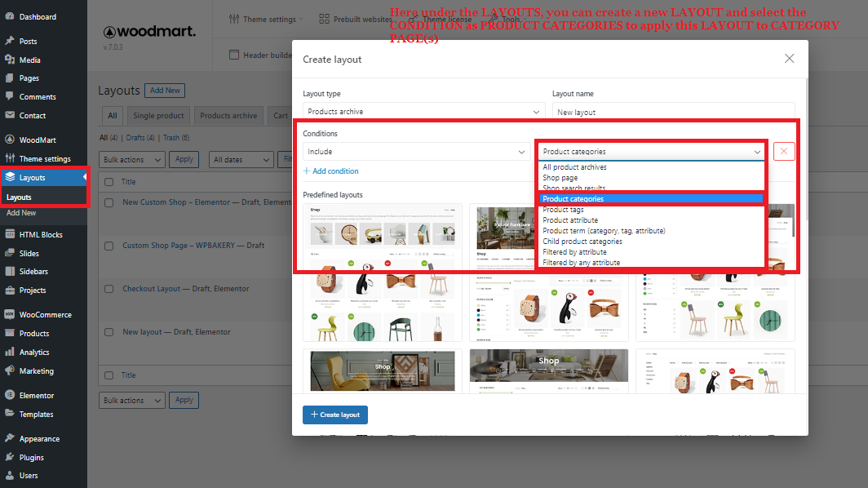Click the WoodMart logo icon in sidebar

pyautogui.click(x=10, y=140)
